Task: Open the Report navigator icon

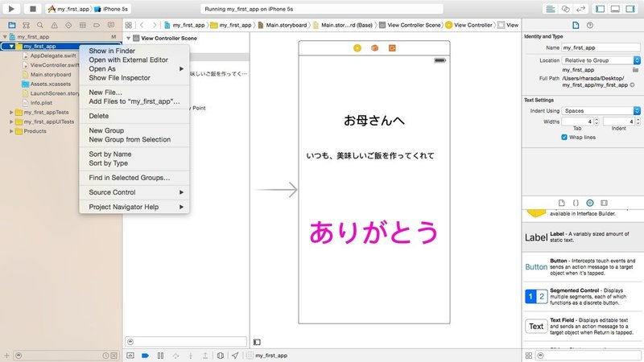Action: coord(111,25)
